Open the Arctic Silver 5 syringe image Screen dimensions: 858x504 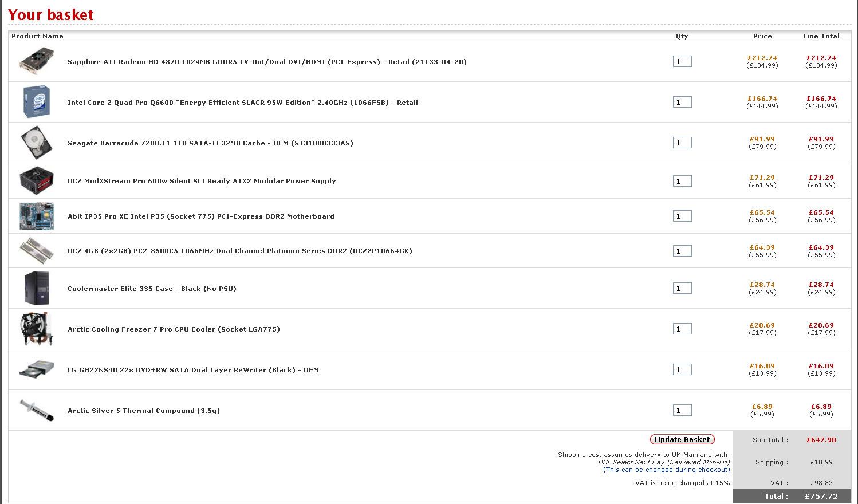(37, 410)
